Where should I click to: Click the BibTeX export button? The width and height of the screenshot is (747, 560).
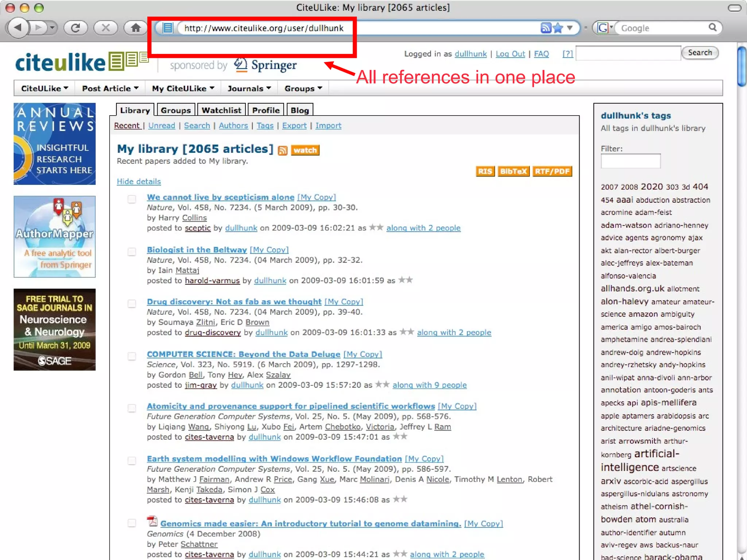pyautogui.click(x=513, y=171)
